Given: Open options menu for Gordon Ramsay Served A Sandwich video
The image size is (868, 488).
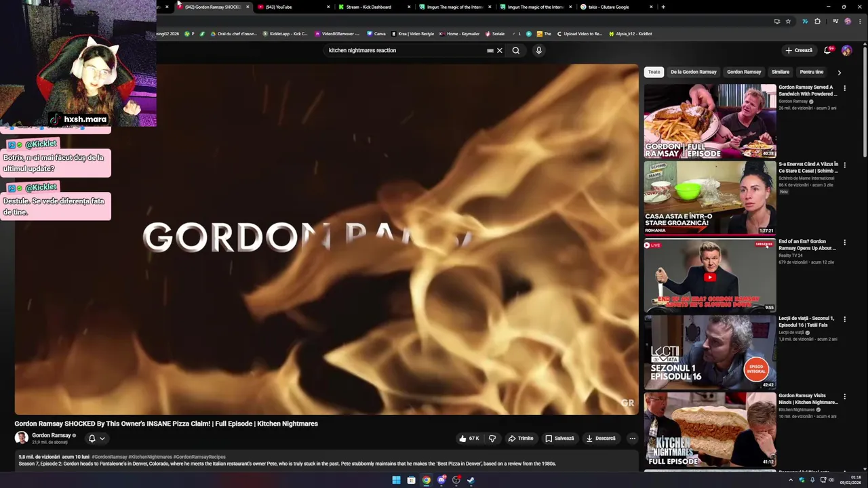Looking at the screenshot, I should [844, 88].
